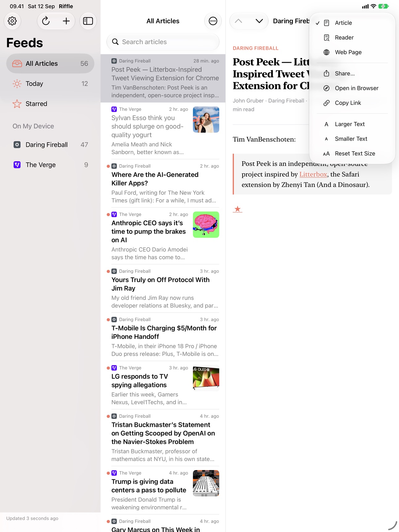Click the chain link Copy Link icon

[326, 103]
